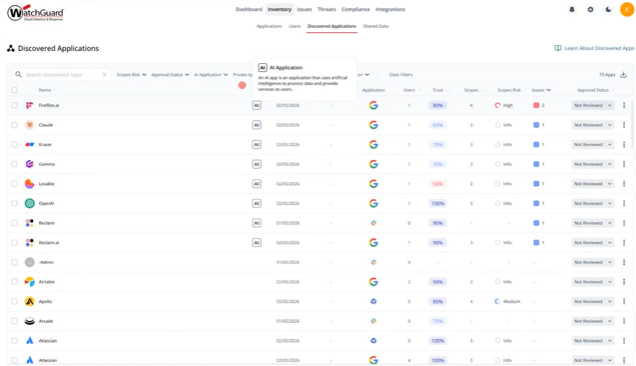Click the Gamma app logo
Image resolution: width=636 pixels, height=366 pixels.
click(x=30, y=164)
